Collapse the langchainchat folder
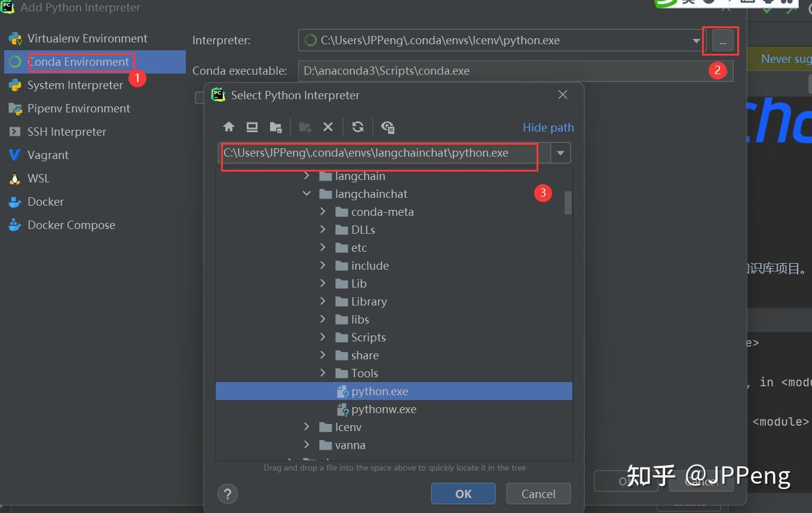The width and height of the screenshot is (812, 513). pyautogui.click(x=307, y=194)
